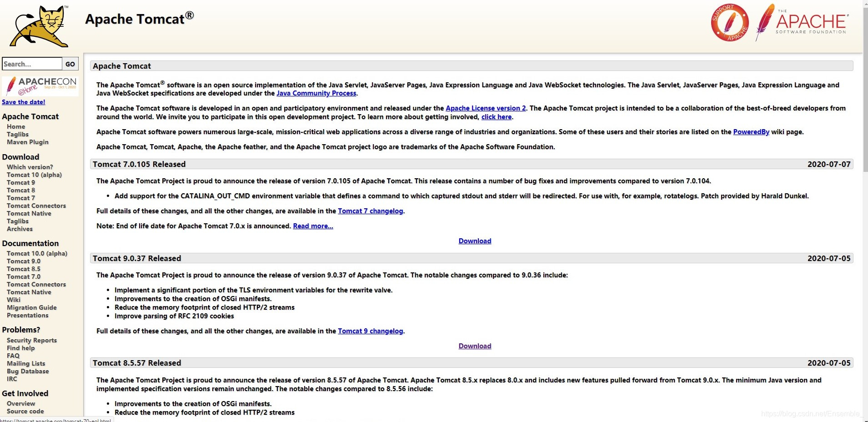Open Tomcat 9.0 documentation
This screenshot has height=422, width=868.
tap(24, 261)
